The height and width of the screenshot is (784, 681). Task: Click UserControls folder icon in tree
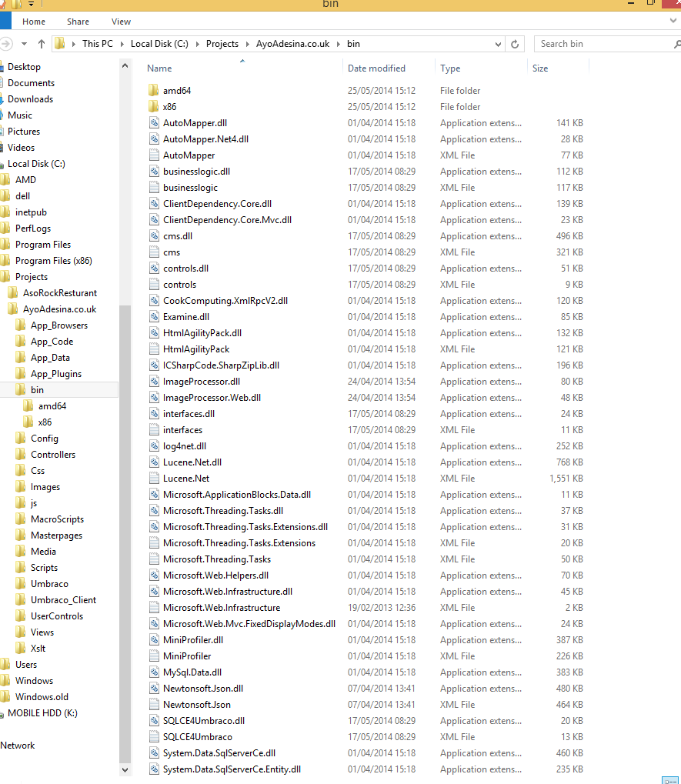coord(21,616)
